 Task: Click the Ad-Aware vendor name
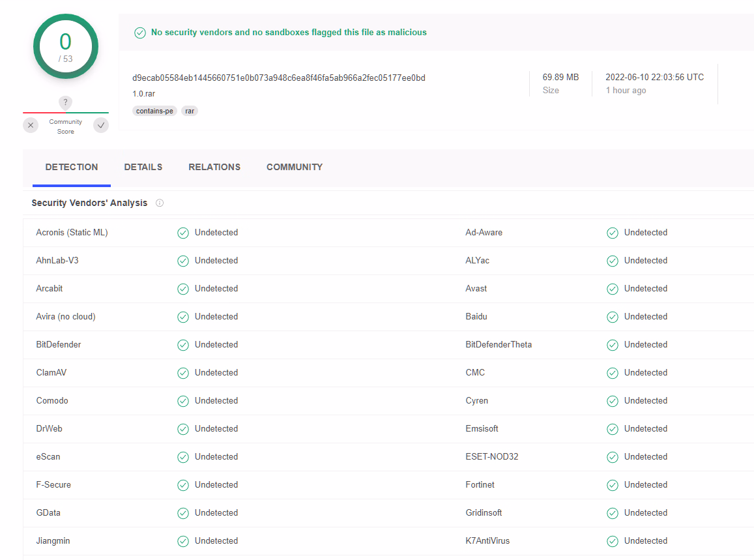coord(484,232)
